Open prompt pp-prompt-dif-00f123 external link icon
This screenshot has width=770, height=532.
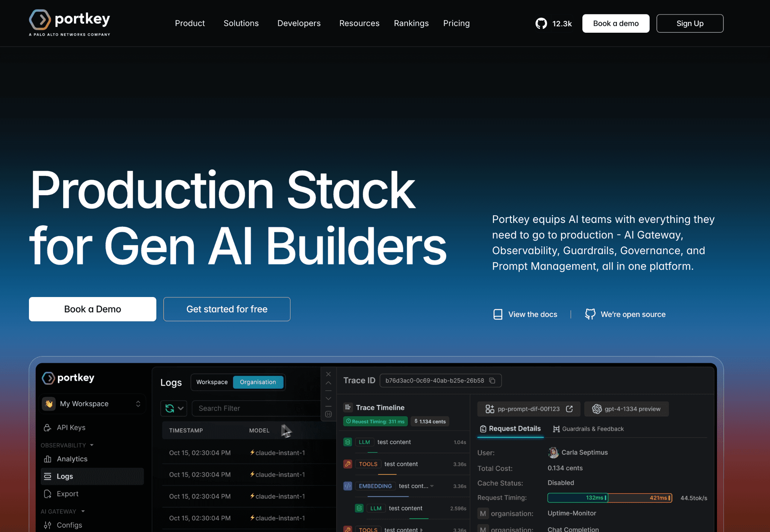tap(569, 409)
